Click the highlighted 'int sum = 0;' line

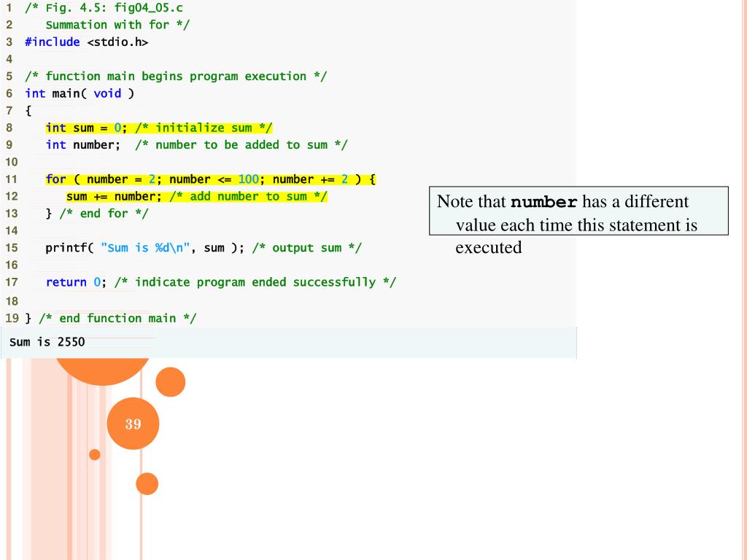point(159,128)
